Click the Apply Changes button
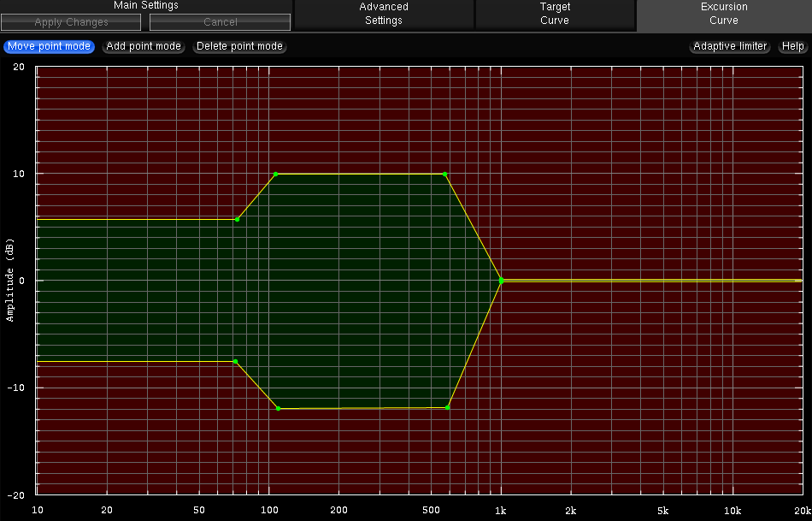The width and height of the screenshot is (812, 521). [71, 22]
